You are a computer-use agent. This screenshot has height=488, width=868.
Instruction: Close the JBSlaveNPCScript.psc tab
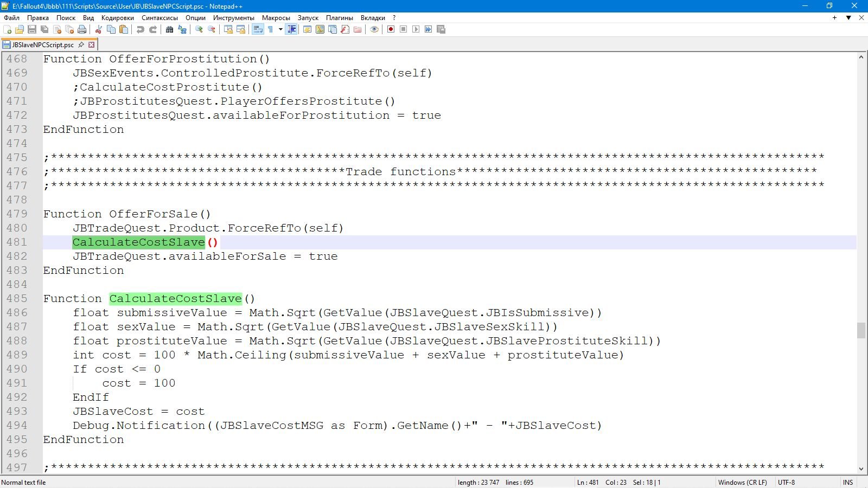(92, 45)
